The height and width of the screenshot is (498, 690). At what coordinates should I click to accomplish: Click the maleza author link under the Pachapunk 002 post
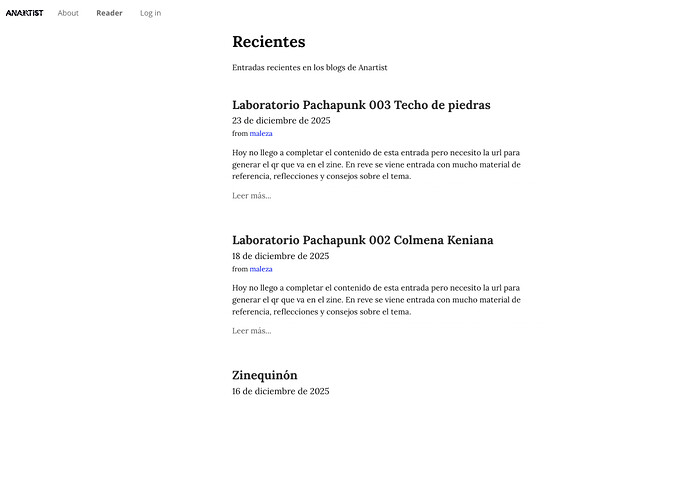[261, 269]
